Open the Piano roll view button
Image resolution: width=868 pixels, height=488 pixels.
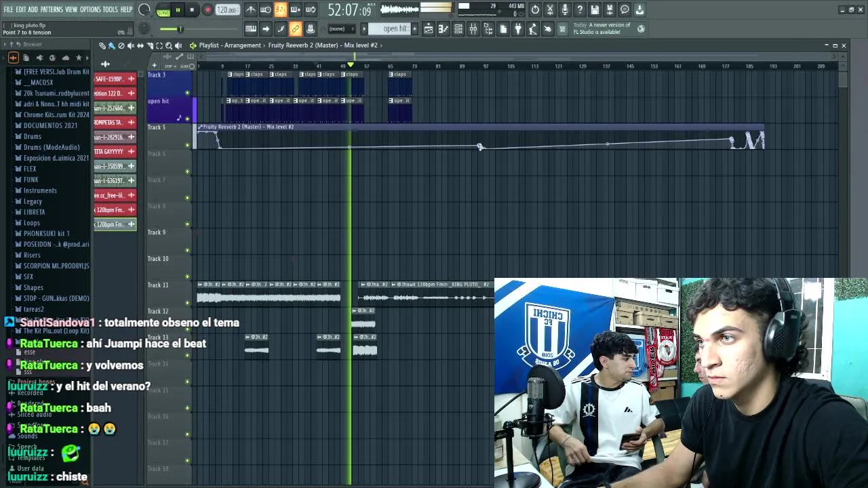click(x=443, y=28)
